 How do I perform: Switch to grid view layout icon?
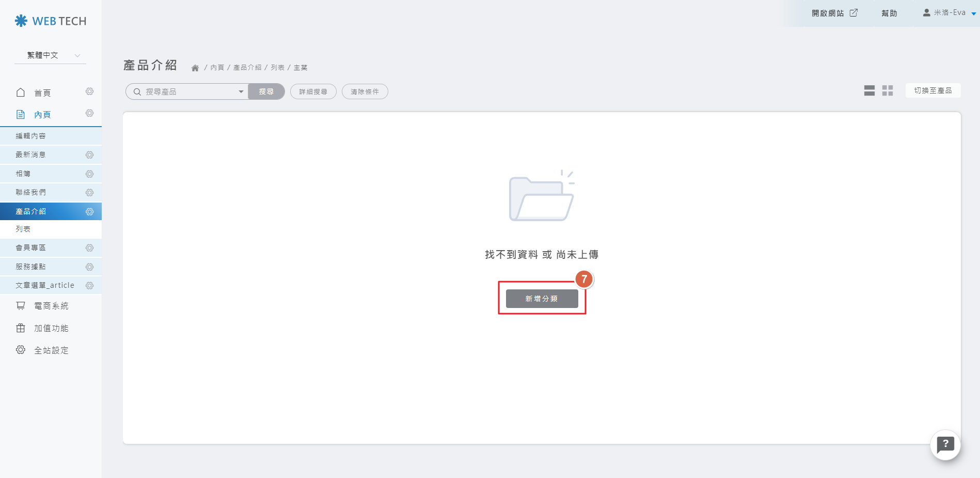[x=888, y=91]
